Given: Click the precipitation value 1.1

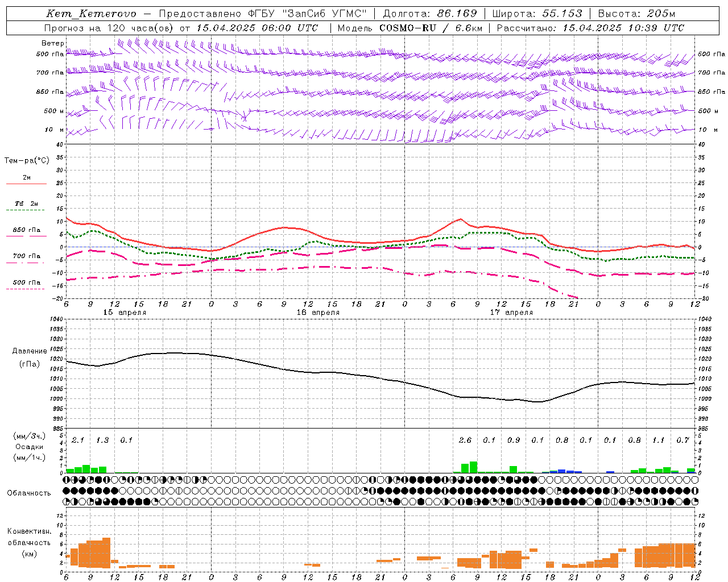Looking at the screenshot, I should 658,440.
